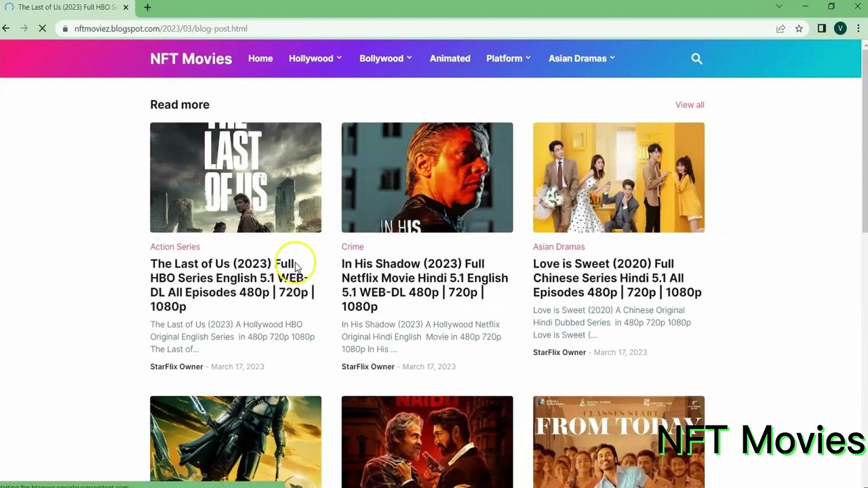Click March 17, 2023 date under The Last of Us
This screenshot has height=488, width=868.
click(237, 367)
